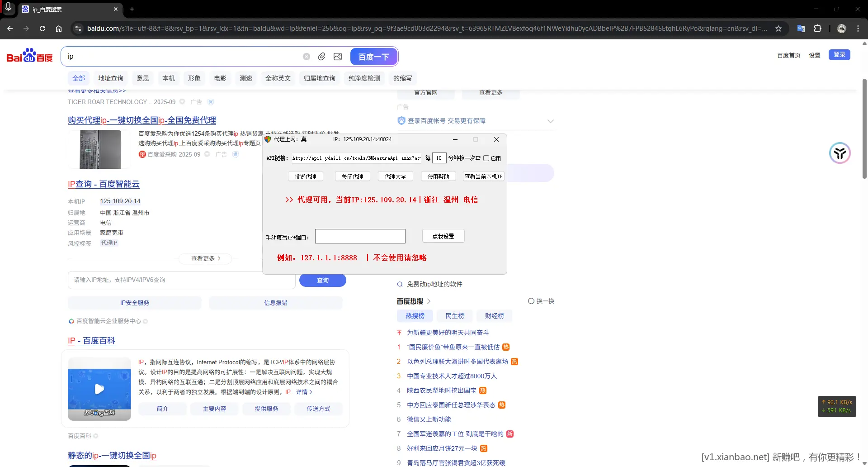Click the microphone icon at top left
The height and width of the screenshot is (467, 868).
tap(8, 7)
